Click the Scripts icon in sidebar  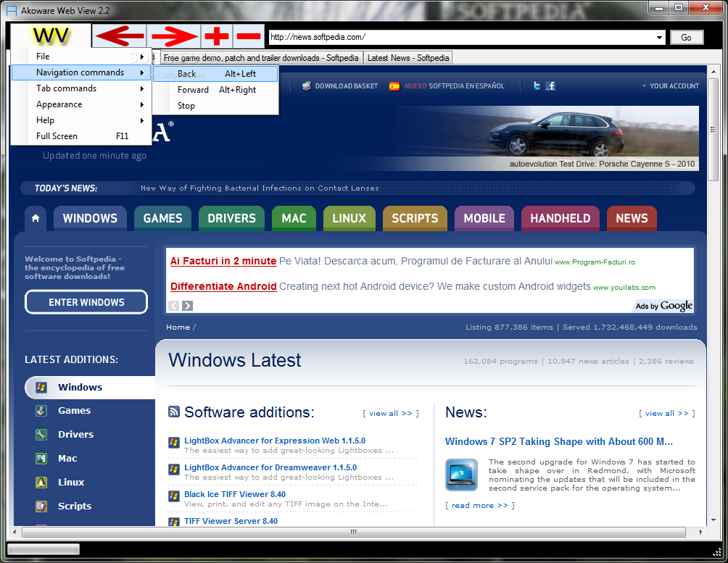tap(41, 506)
